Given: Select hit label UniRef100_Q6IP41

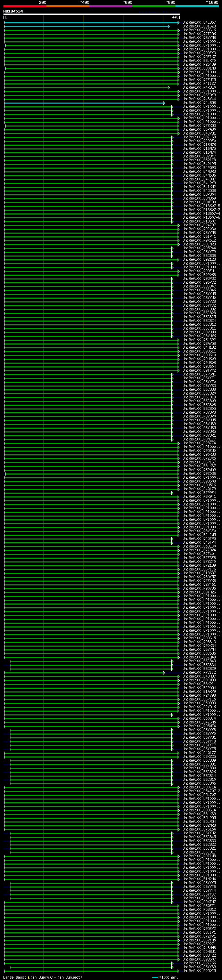Looking at the screenshot, I should (199, 237).
